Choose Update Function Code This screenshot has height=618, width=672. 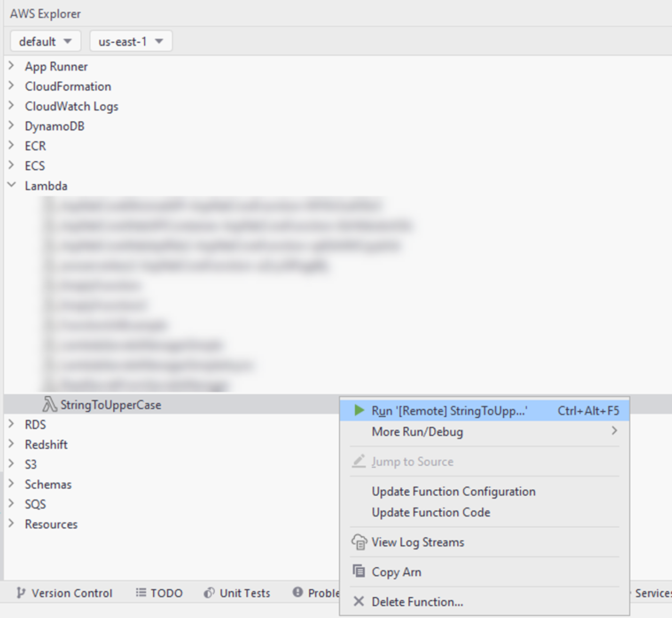pos(484,512)
